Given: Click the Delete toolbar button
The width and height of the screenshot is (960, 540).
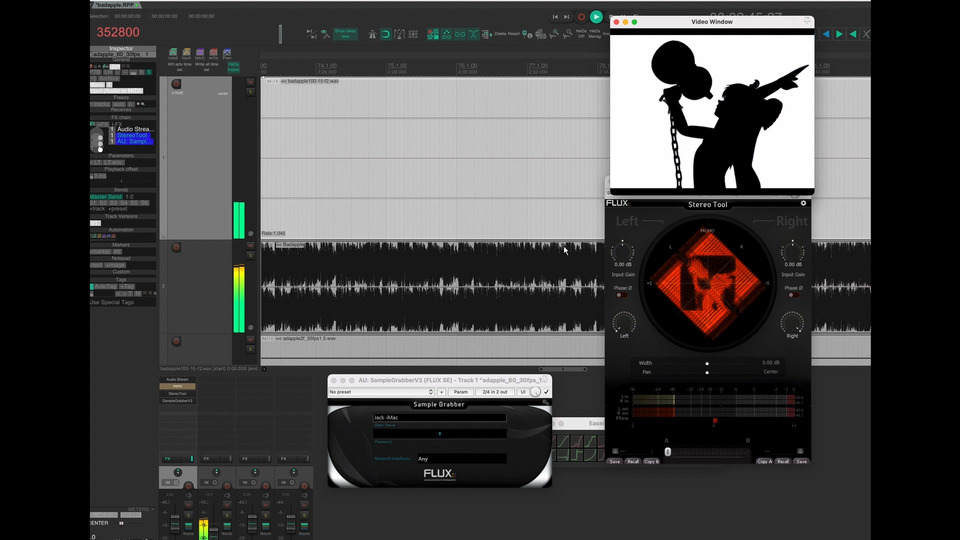Looking at the screenshot, I should [x=500, y=34].
